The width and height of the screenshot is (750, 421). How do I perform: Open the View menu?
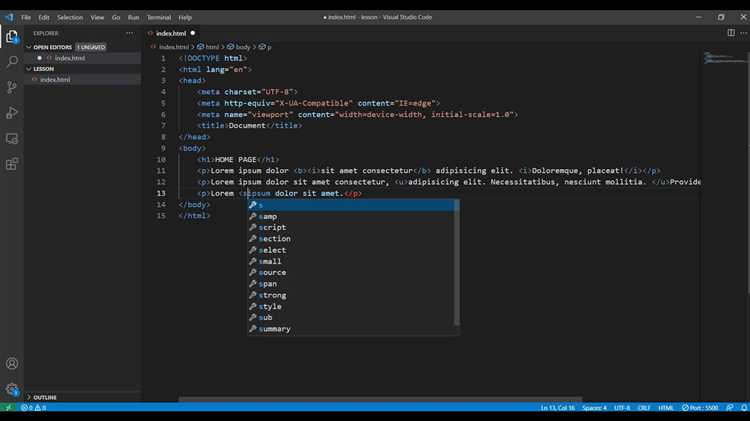point(97,17)
